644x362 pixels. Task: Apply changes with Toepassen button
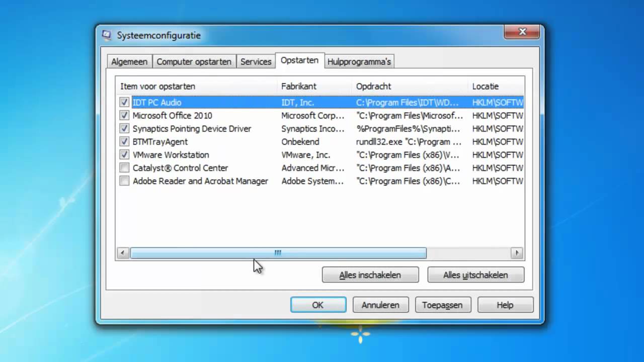(x=442, y=305)
